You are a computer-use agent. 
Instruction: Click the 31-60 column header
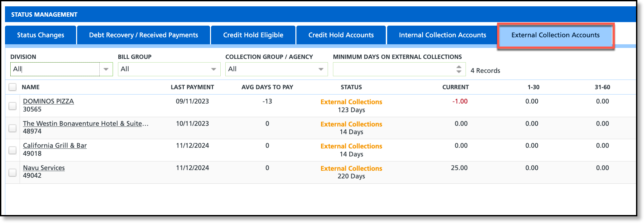(x=602, y=87)
